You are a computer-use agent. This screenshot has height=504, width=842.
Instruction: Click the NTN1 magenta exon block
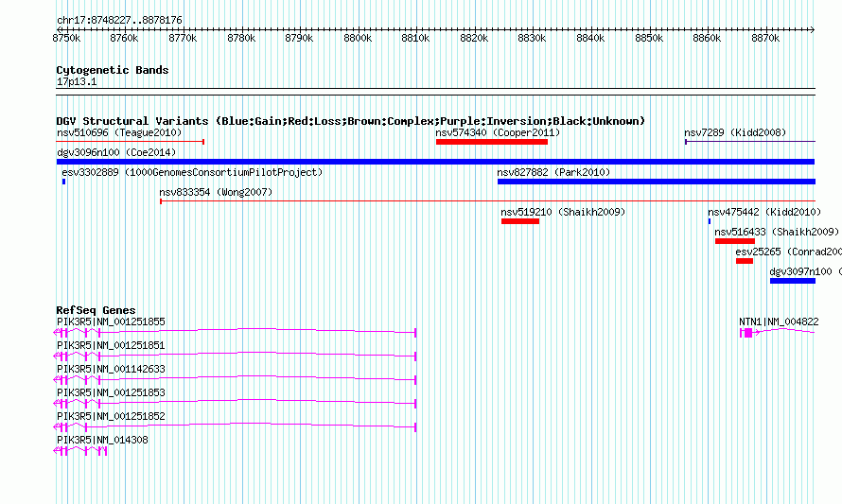(748, 333)
